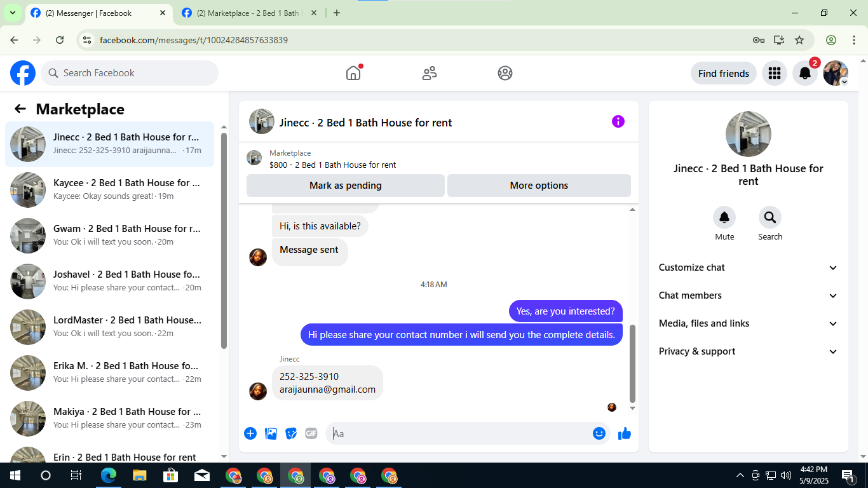Open Joshavel conversation
Screen dimensions: 868x488
[110, 281]
